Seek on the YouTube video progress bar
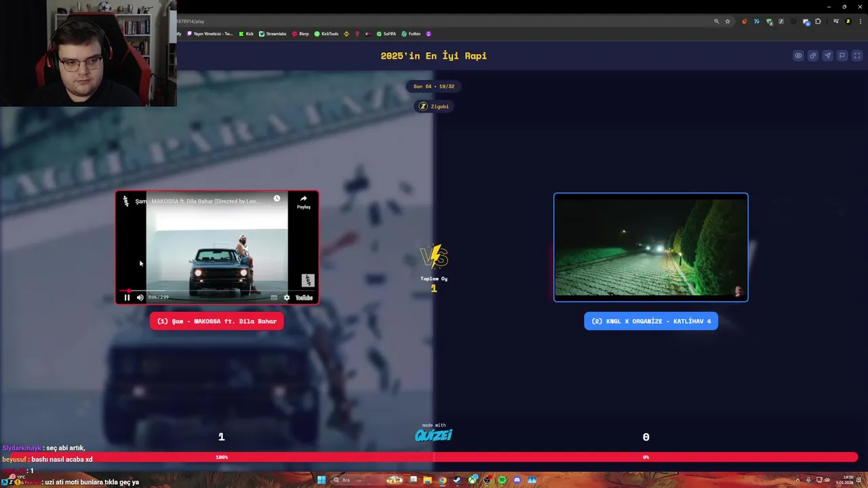The width and height of the screenshot is (868, 488). click(x=217, y=290)
